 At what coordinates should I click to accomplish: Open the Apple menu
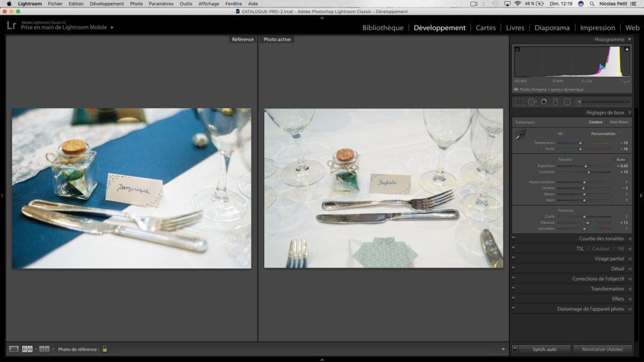[x=9, y=4]
